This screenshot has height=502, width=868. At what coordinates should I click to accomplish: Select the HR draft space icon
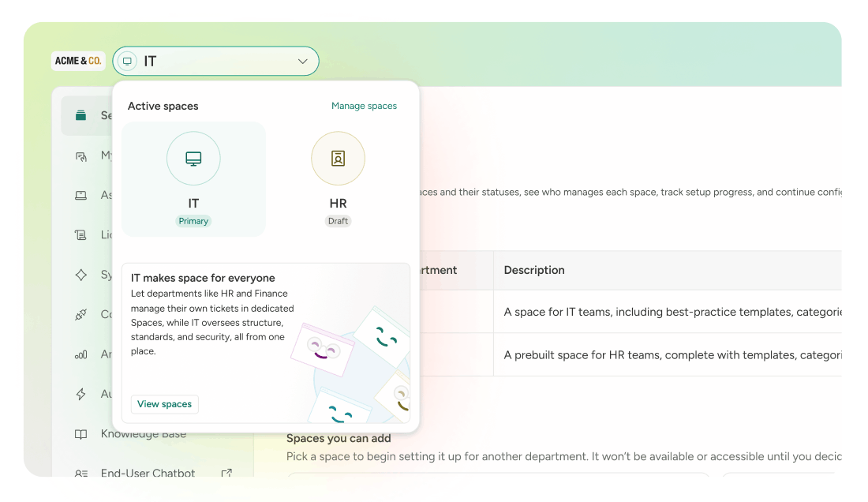(338, 159)
